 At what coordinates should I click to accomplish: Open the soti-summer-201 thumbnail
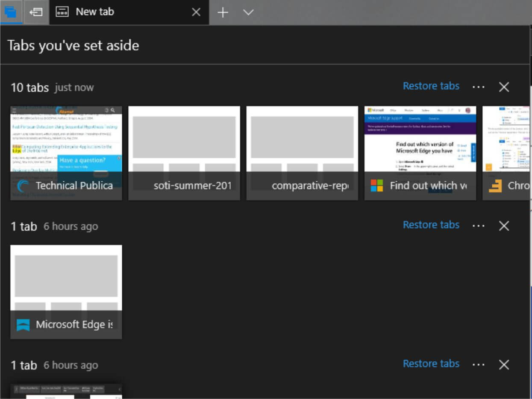pyautogui.click(x=184, y=153)
